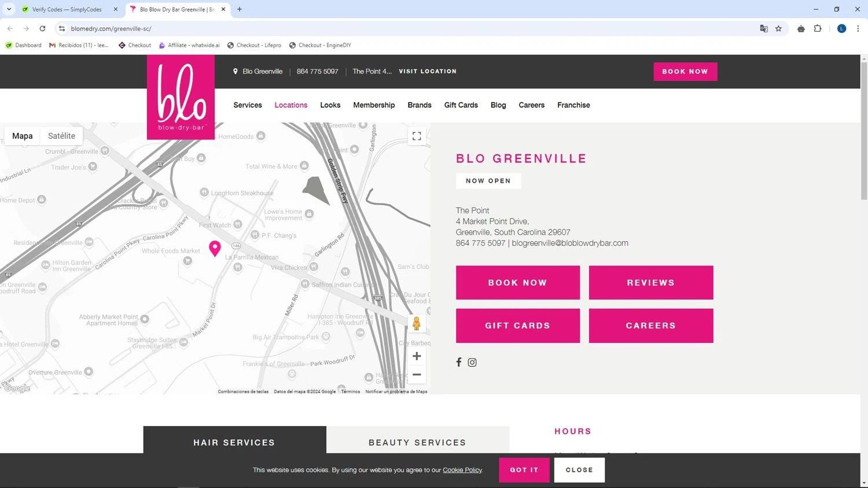Open the Blog menu item
The image size is (868, 488).
coord(498,105)
